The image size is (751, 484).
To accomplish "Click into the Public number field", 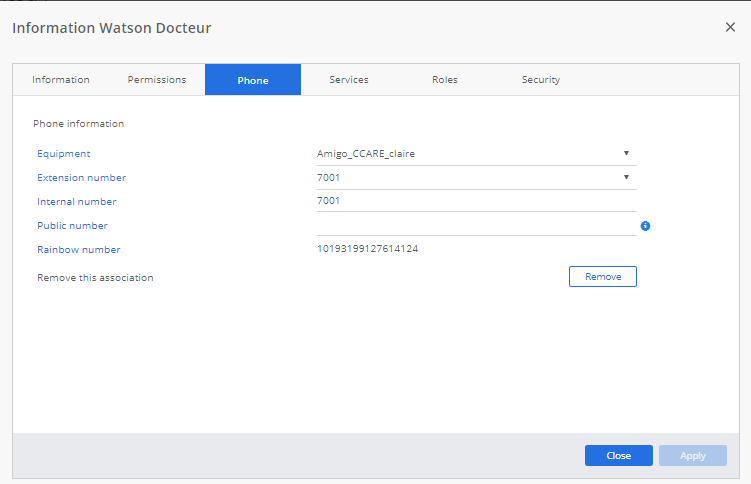I will 476,225.
